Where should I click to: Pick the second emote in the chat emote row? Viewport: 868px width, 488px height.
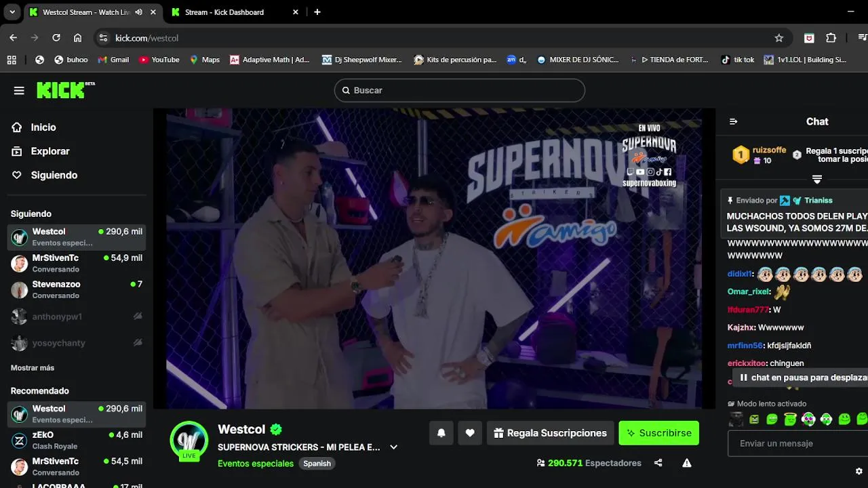pos(754,420)
